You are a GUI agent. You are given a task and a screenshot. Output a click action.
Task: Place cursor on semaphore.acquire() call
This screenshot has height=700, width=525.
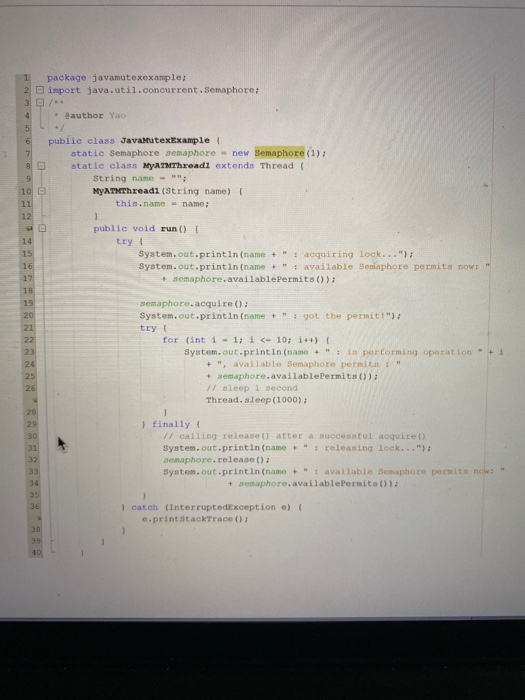coord(194,304)
